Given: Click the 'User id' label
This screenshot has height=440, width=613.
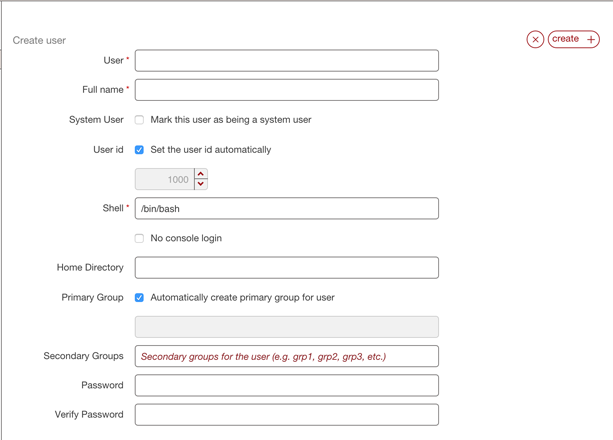Looking at the screenshot, I should pos(108,150).
